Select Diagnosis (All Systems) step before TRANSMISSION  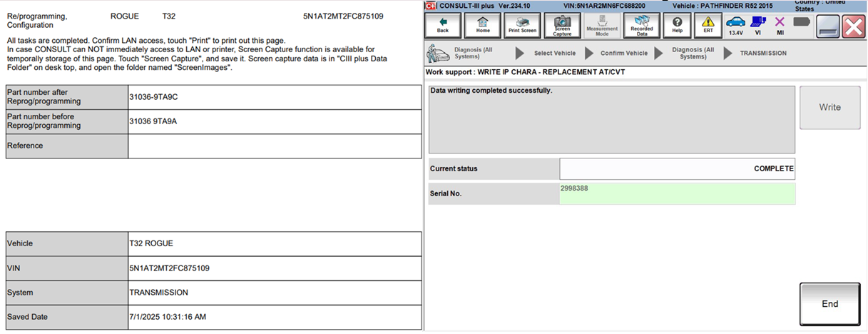[693, 53]
